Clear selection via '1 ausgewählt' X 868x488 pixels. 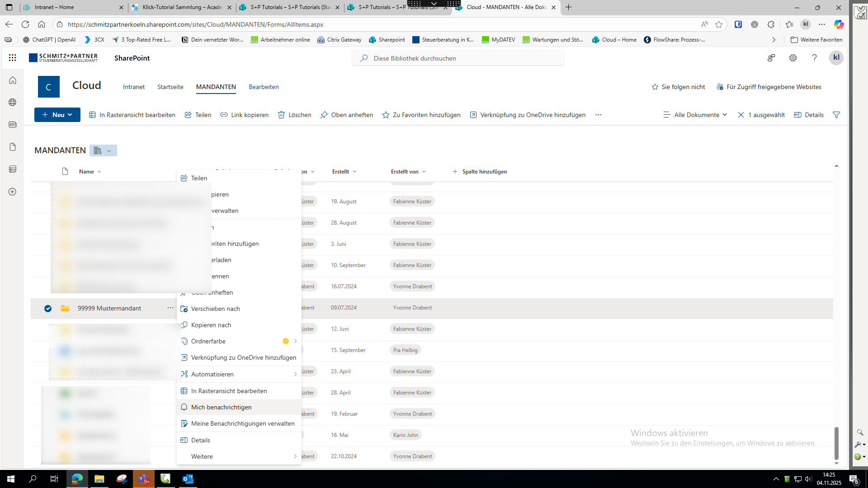[741, 115]
